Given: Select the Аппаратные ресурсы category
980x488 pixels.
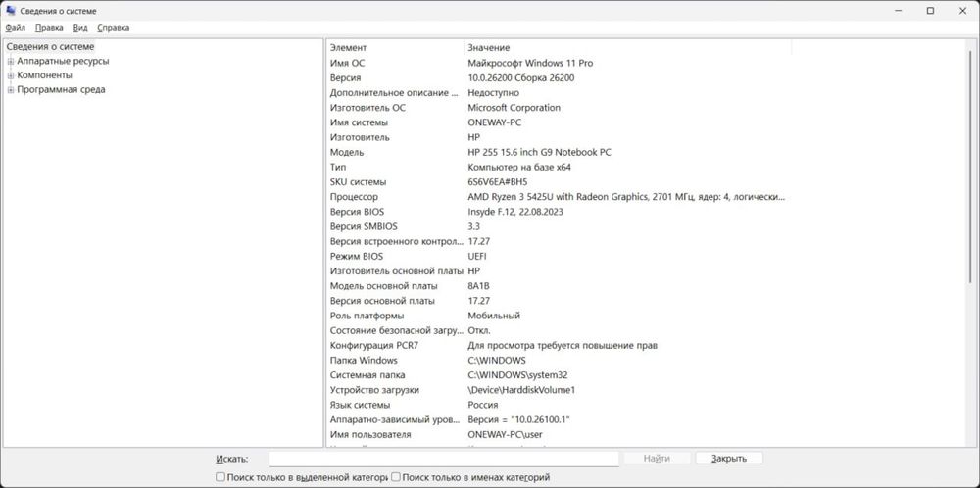Looking at the screenshot, I should point(63,61).
